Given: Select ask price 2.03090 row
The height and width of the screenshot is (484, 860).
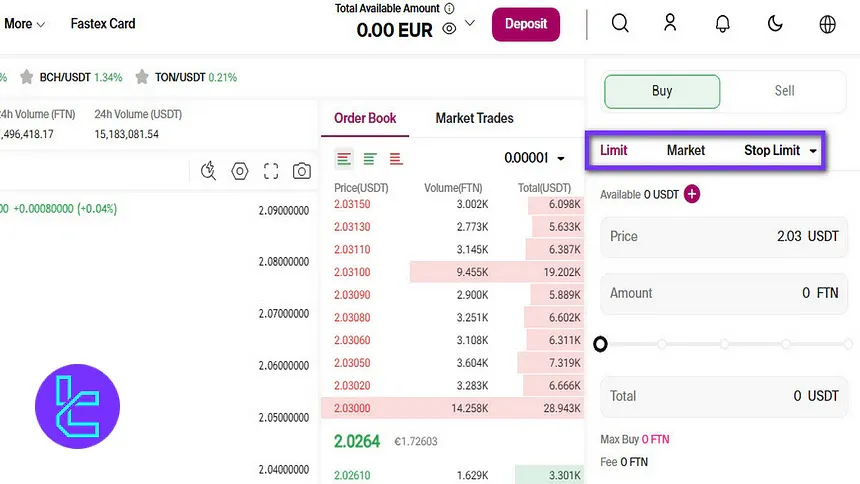Looking at the screenshot, I should (x=452, y=295).
